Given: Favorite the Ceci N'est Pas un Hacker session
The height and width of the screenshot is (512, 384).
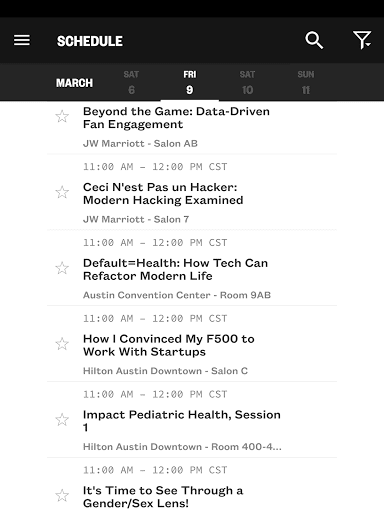Looking at the screenshot, I should 62,192.
